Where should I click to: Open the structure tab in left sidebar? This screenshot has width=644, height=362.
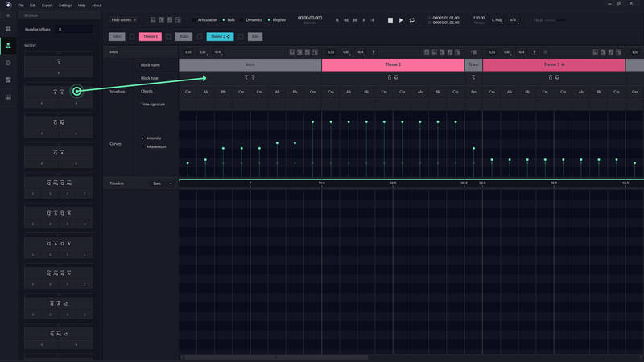pos(8,46)
